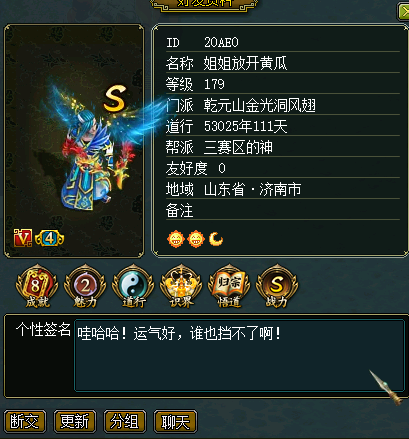
Task: Click the 断交 unfriend button
Action: (25, 421)
